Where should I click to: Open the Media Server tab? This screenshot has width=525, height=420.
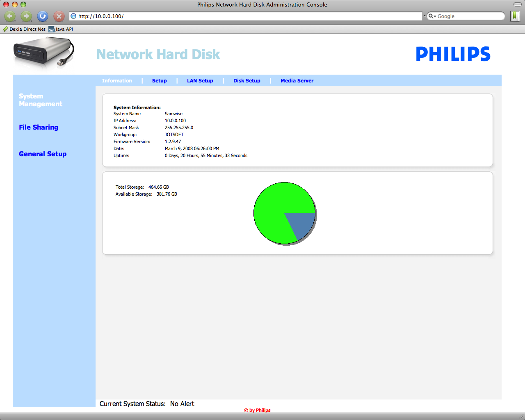297,81
